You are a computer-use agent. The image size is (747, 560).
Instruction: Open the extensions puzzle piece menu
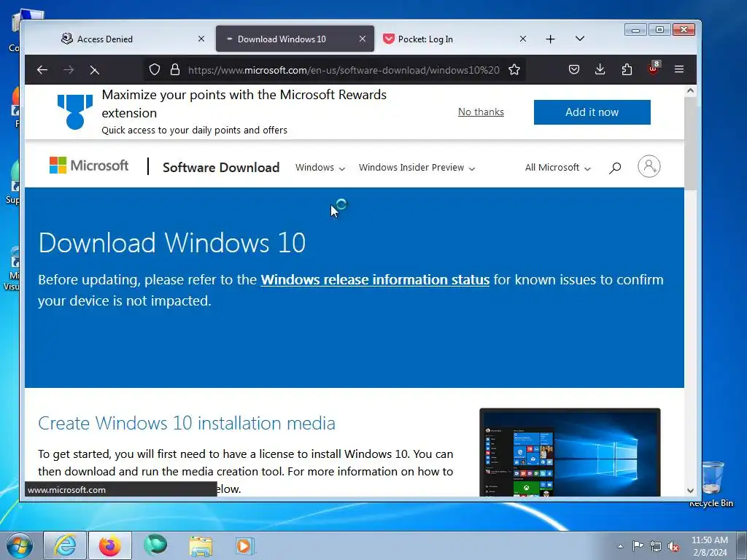click(x=627, y=69)
